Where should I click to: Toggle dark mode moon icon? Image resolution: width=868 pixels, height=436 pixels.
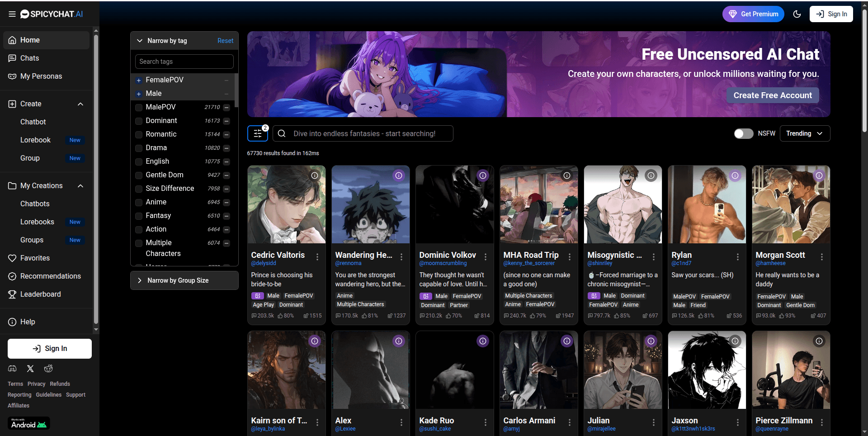(797, 14)
